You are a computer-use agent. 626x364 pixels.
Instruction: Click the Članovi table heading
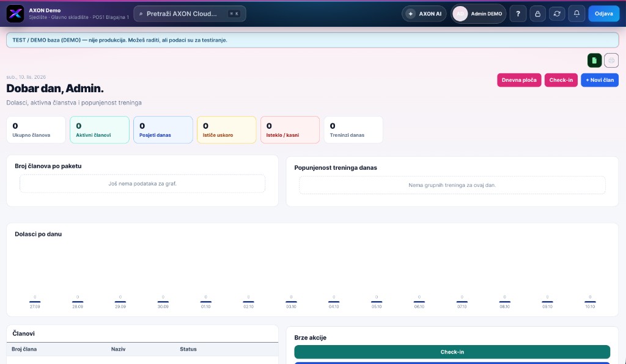pos(24,333)
